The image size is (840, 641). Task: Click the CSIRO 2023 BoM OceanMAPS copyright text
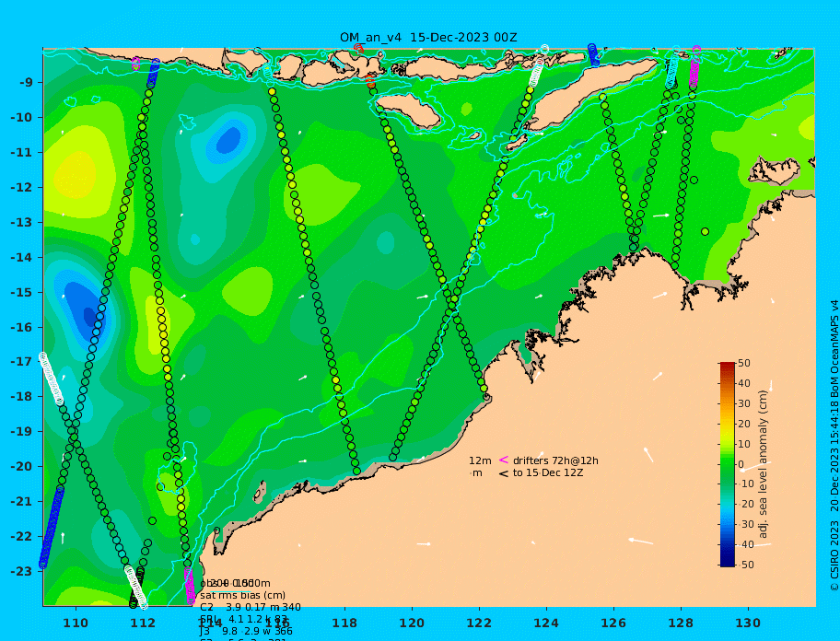pyautogui.click(x=834, y=446)
